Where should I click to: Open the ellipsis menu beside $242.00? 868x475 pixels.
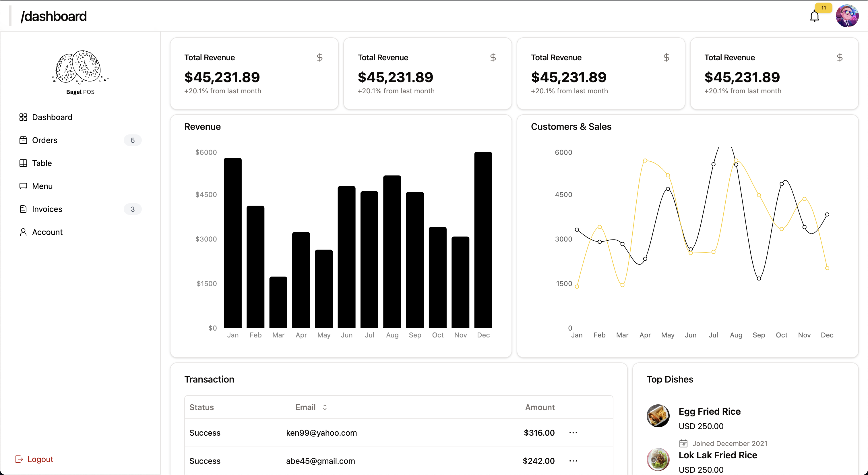tap(573, 461)
